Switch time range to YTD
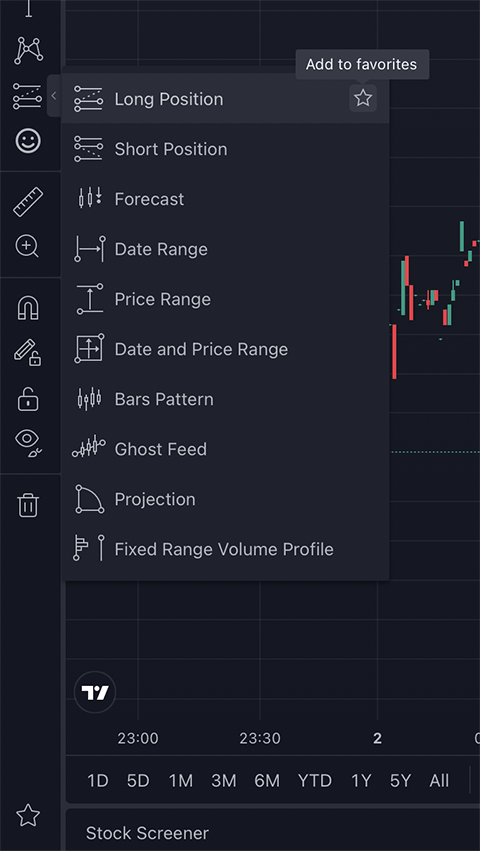Image resolution: width=480 pixels, height=851 pixels. pos(314,781)
